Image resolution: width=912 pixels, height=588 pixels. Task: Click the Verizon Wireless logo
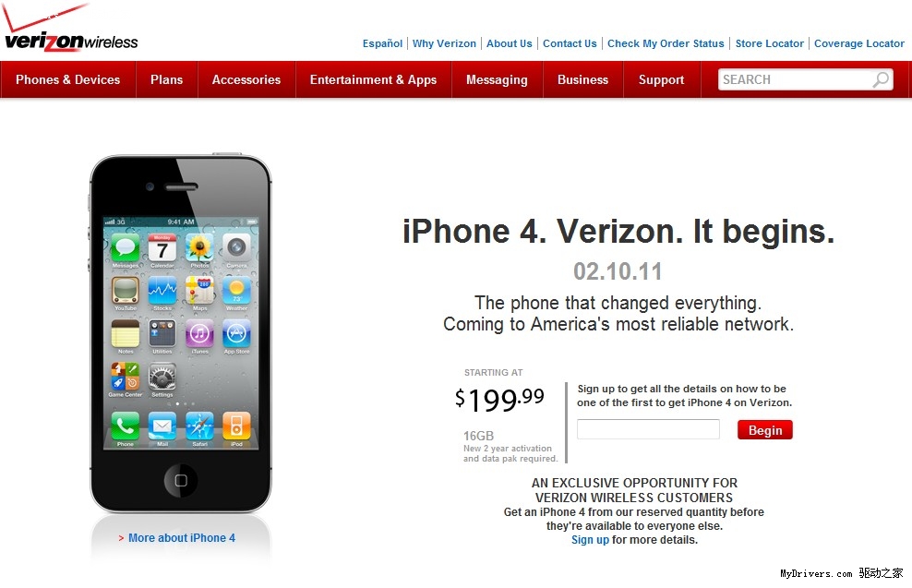tap(70, 28)
